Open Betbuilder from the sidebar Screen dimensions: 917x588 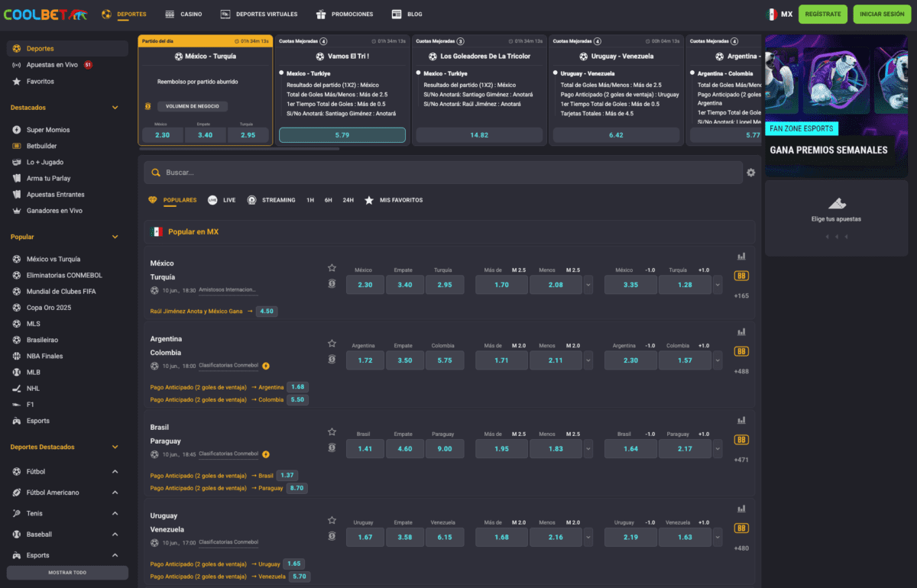(41, 146)
